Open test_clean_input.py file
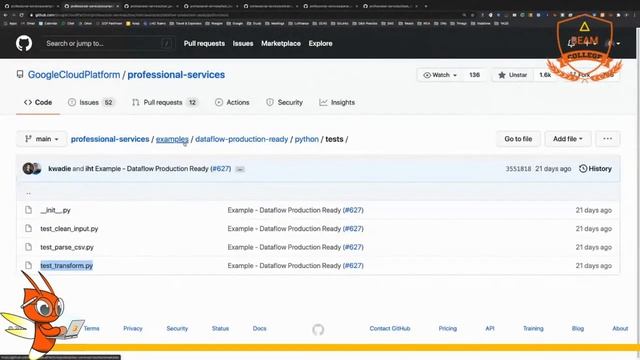 (69, 229)
